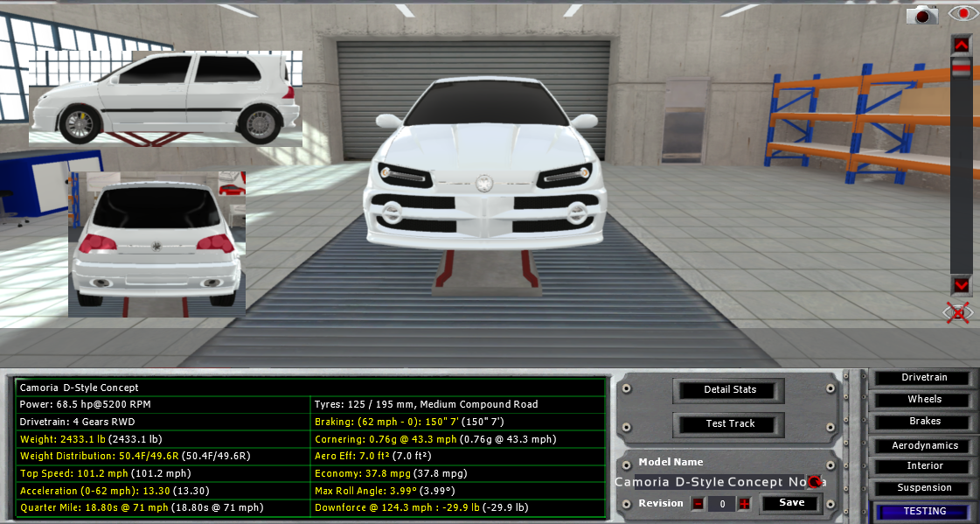Save the car model
Viewport: 980px width, 524px height.
(x=791, y=503)
